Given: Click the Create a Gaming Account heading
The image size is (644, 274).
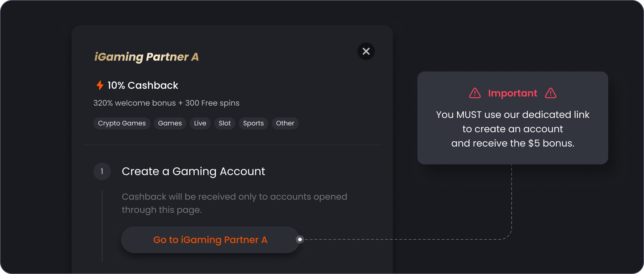Looking at the screenshot, I should pyautogui.click(x=193, y=172).
